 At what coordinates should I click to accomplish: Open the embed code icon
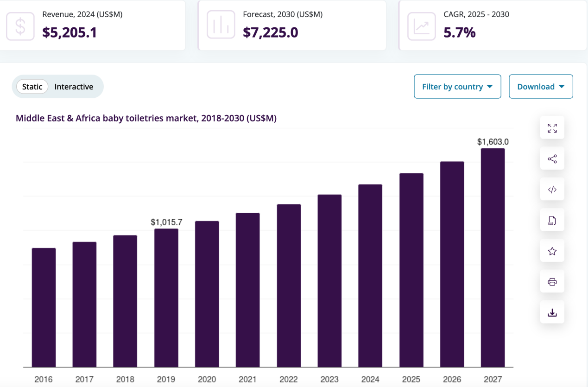[x=552, y=190]
